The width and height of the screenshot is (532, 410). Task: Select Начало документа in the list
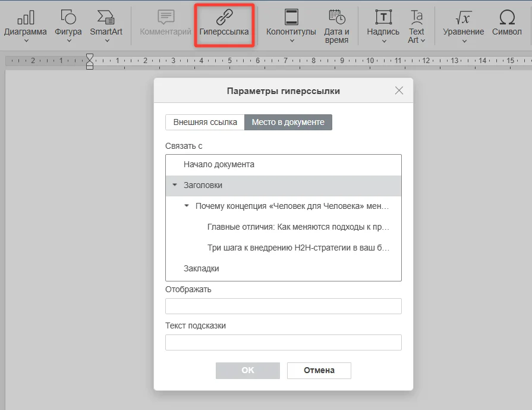click(284, 165)
